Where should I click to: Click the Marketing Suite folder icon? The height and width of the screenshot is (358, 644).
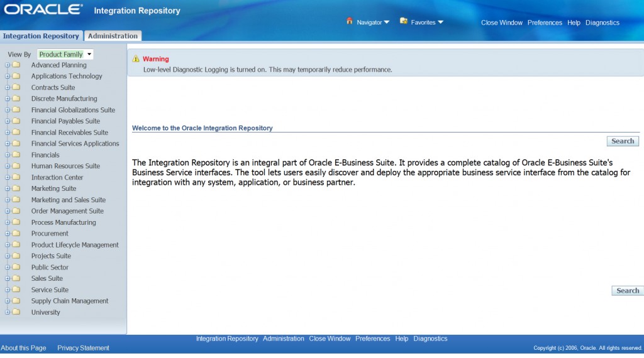[x=16, y=188]
